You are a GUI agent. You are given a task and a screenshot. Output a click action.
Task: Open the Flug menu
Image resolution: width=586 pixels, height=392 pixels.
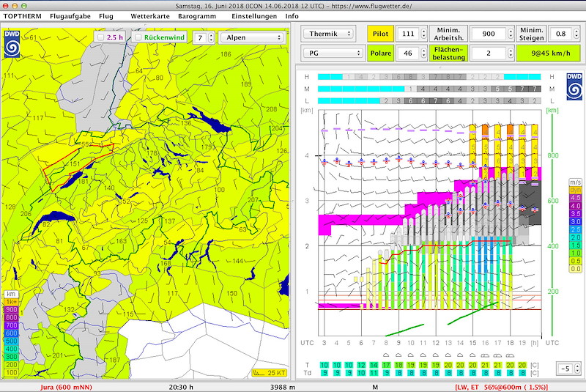point(106,16)
